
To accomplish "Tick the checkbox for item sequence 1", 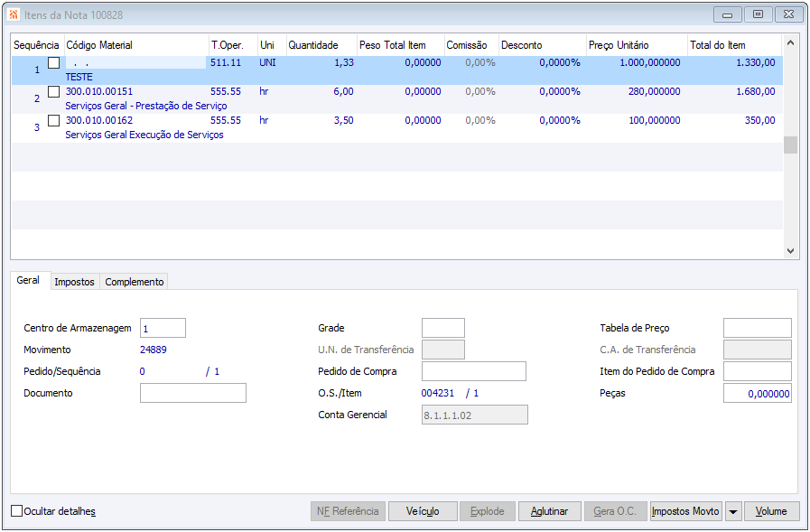I will tap(53, 63).
